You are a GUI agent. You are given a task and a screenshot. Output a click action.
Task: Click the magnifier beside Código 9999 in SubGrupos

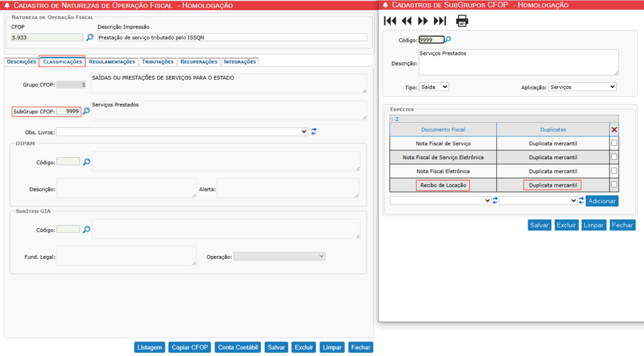coord(448,40)
